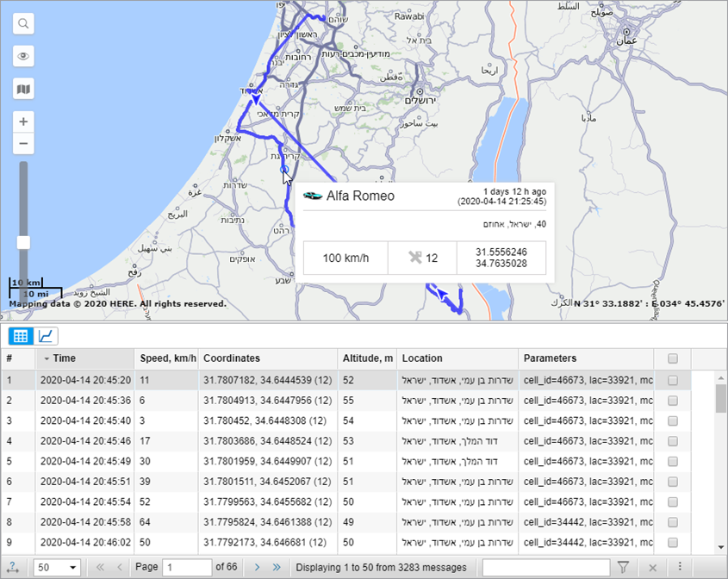Click the page number input field

[x=187, y=567]
